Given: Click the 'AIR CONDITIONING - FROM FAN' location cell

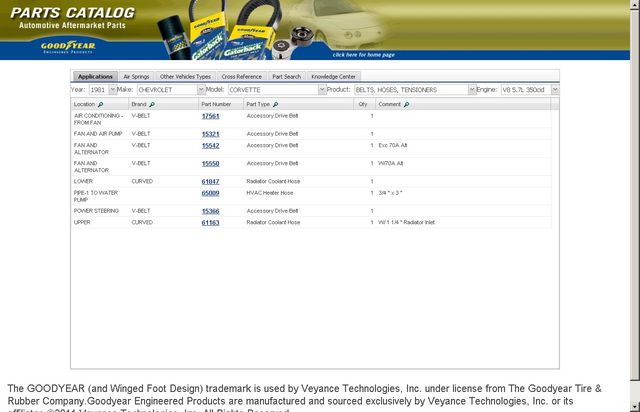Looking at the screenshot, I should [98, 119].
